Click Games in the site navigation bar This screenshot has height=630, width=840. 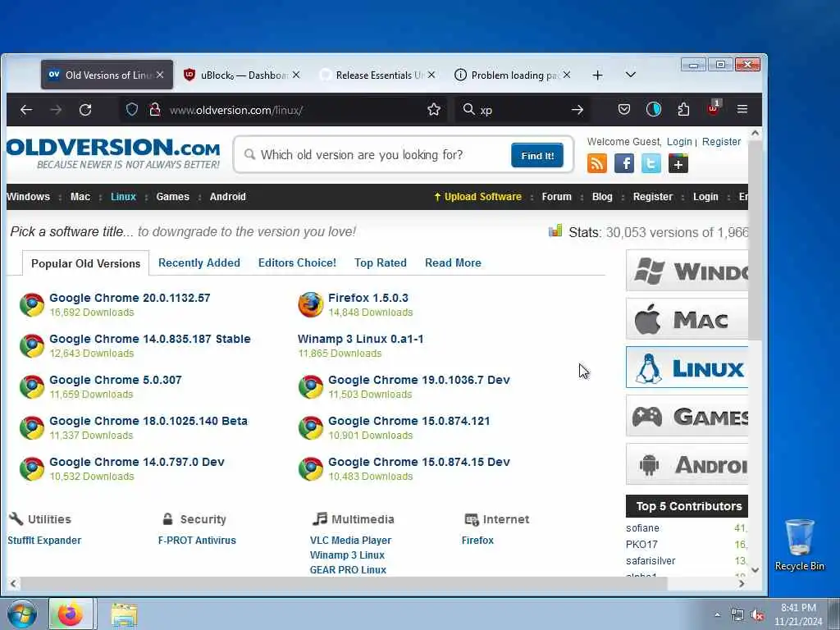(172, 197)
